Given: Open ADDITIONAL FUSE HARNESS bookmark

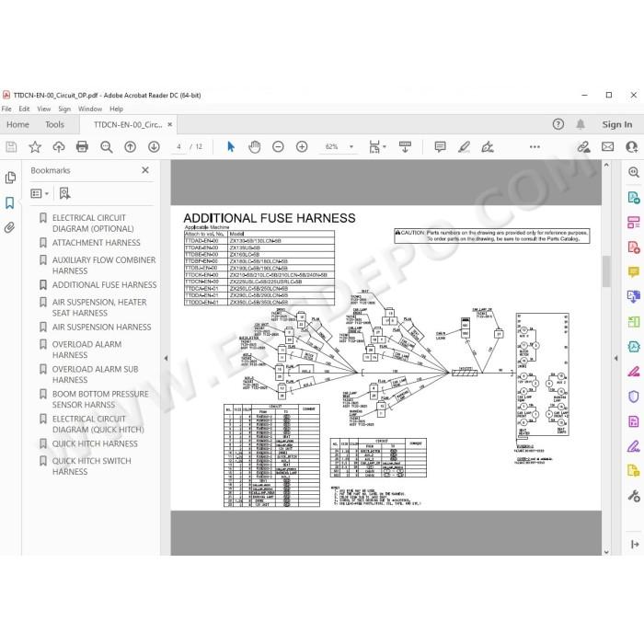Looking at the screenshot, I should click(104, 284).
